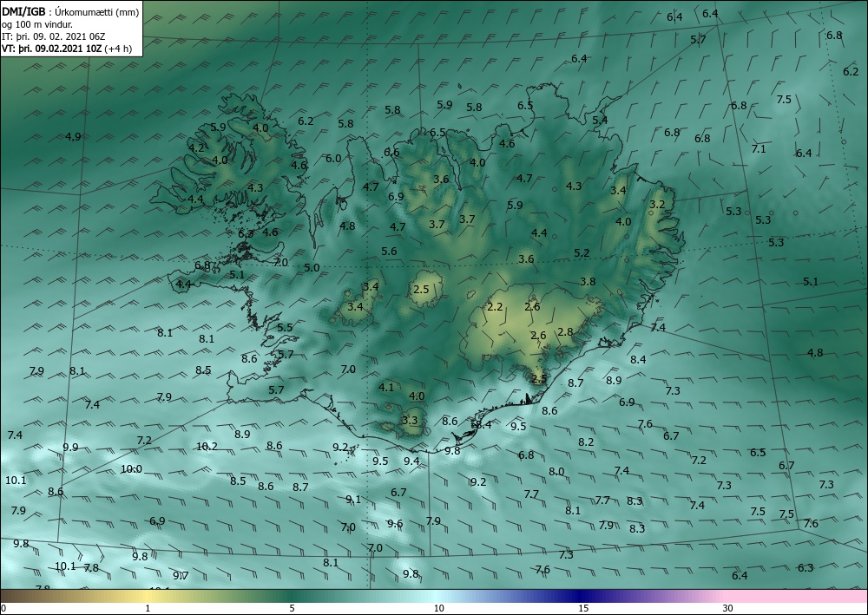This screenshot has height=615, width=868.
Task: Click the map value '8.2'
Action: click(x=586, y=442)
